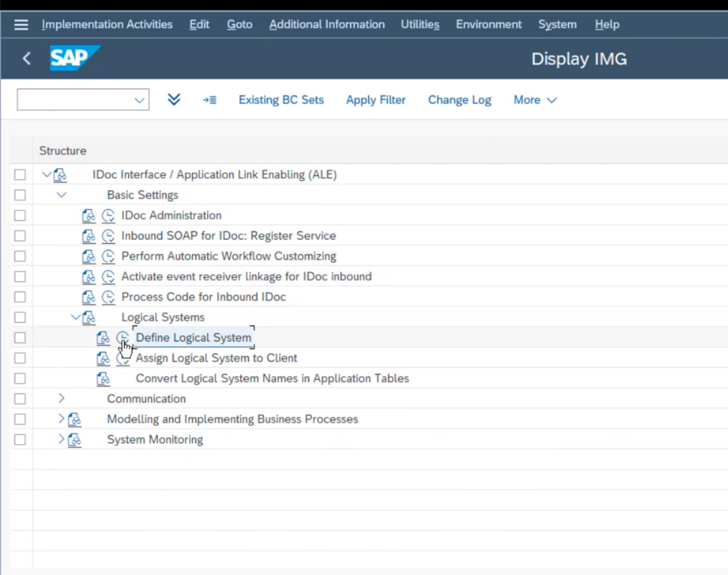Open the Goto menu

pyautogui.click(x=239, y=24)
